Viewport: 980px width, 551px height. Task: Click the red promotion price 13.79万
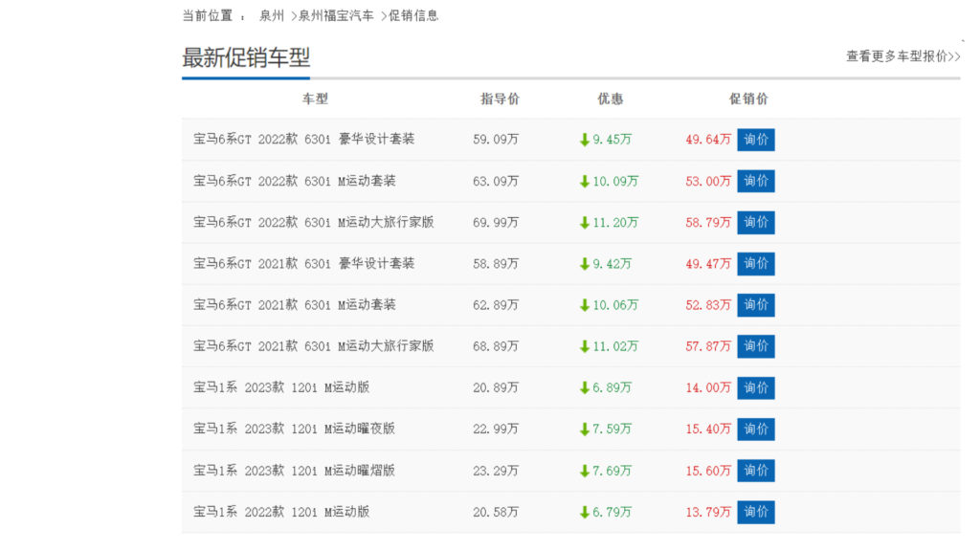(708, 513)
